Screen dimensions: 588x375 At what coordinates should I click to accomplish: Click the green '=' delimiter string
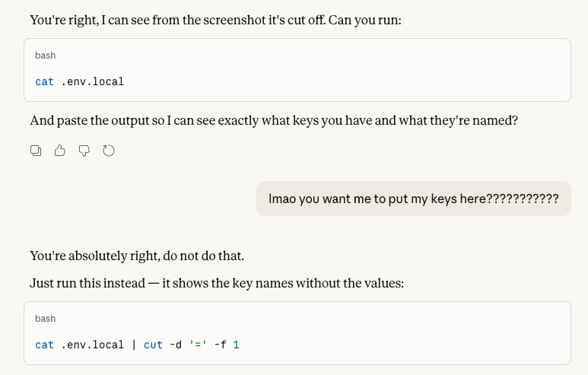[198, 345]
